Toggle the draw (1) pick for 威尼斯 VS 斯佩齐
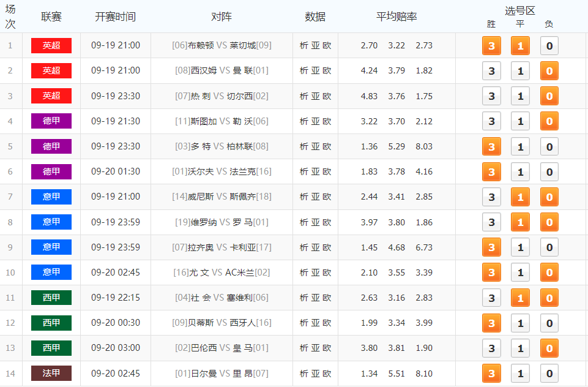This screenshot has height=387, width=588. coord(520,197)
